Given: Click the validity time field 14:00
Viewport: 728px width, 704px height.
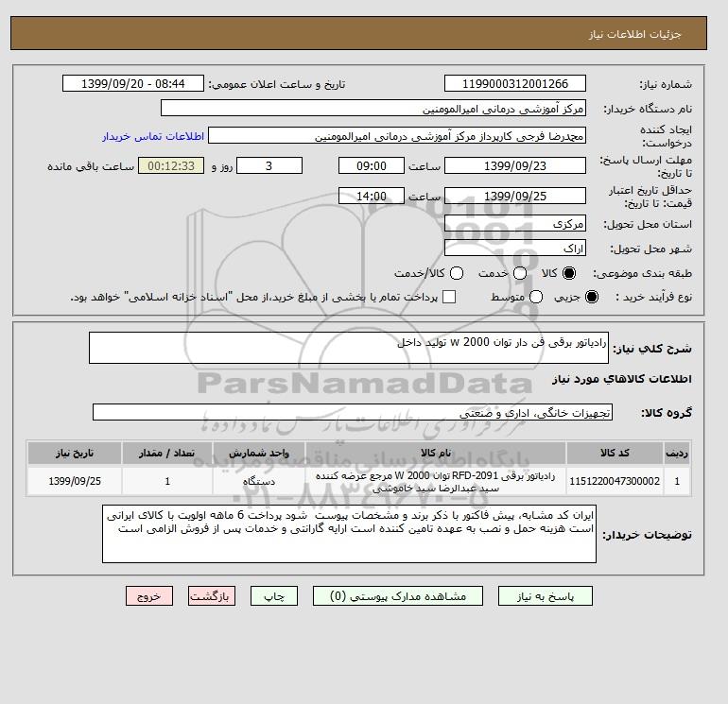Looking at the screenshot, I should [372, 196].
